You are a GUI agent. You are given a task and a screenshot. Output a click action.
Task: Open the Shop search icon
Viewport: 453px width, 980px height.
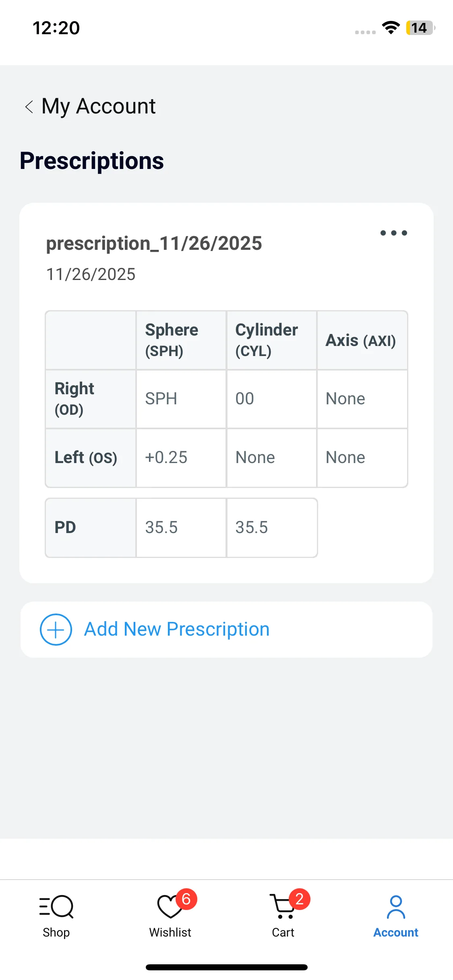(x=56, y=907)
